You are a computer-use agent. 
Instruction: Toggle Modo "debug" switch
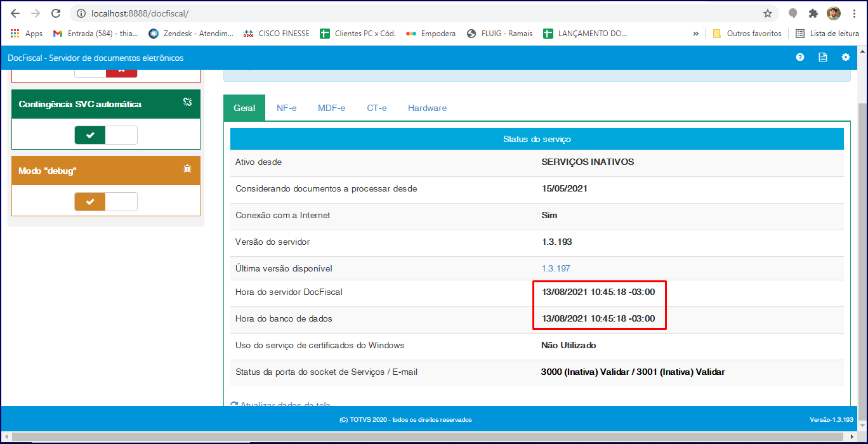106,202
